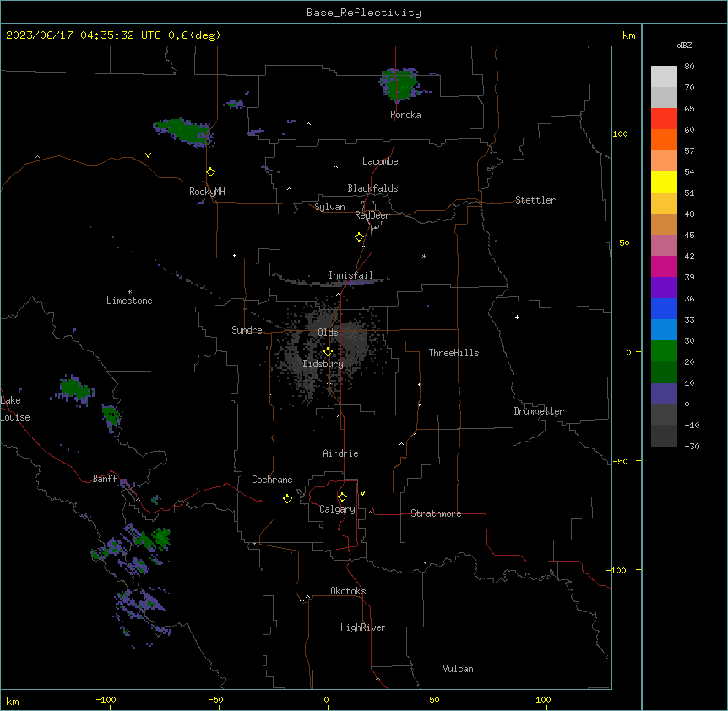The image size is (728, 711).
Task: Click the Calgary label
Action: point(337,509)
